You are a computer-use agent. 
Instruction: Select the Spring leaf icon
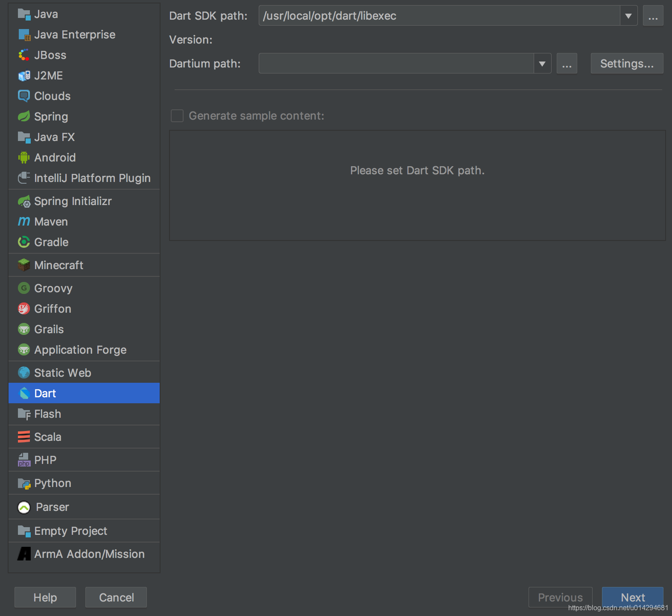[24, 116]
